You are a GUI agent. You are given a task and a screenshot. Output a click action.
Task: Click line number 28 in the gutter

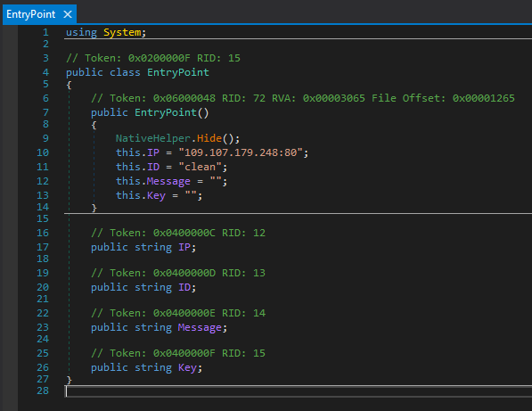point(43,390)
